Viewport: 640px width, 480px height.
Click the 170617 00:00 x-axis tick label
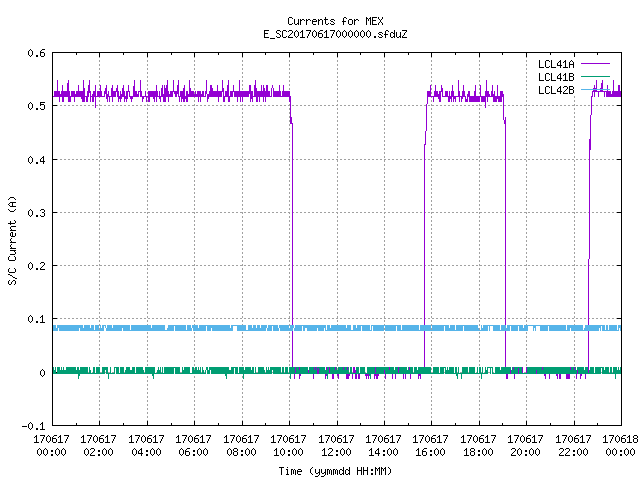pyautogui.click(x=51, y=446)
